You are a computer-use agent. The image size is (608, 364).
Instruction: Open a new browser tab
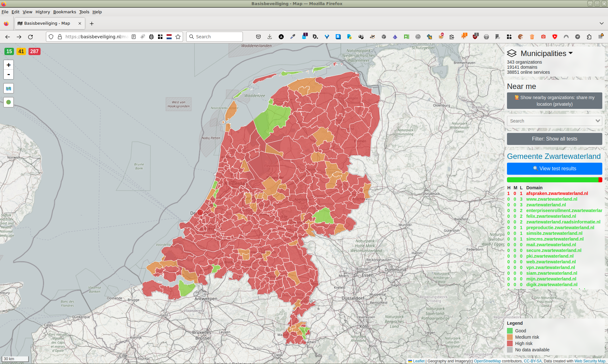pos(92,23)
